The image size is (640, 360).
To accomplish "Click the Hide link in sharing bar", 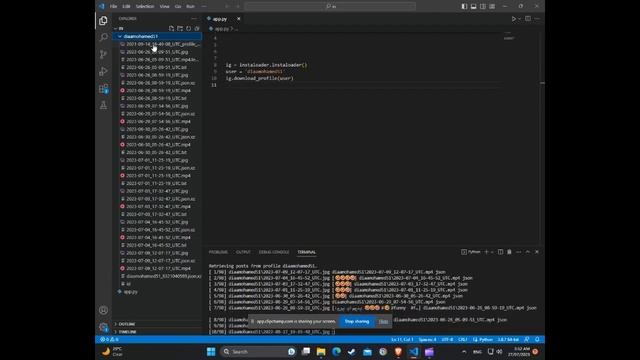I will click(x=383, y=322).
